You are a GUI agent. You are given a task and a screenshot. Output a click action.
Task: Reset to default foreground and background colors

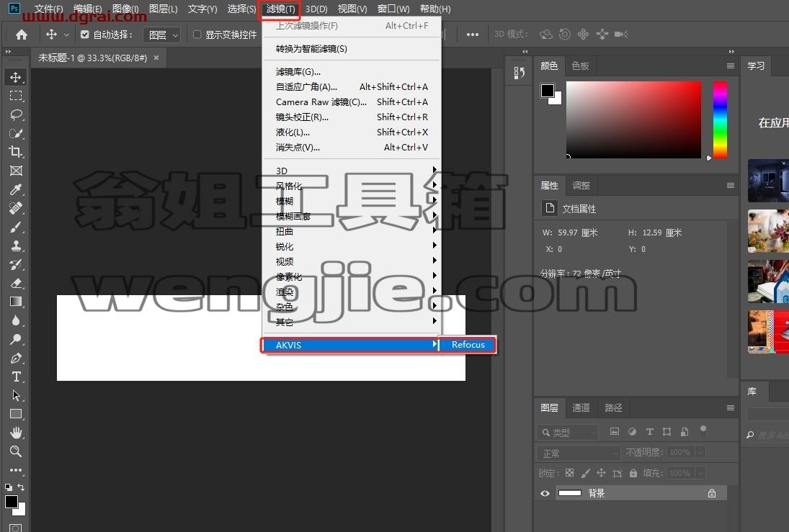pyautogui.click(x=9, y=487)
